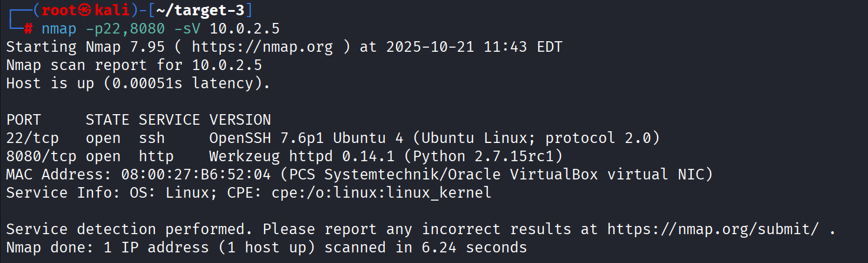Click the STATE column header
The width and height of the screenshot is (868, 263).
(107, 120)
